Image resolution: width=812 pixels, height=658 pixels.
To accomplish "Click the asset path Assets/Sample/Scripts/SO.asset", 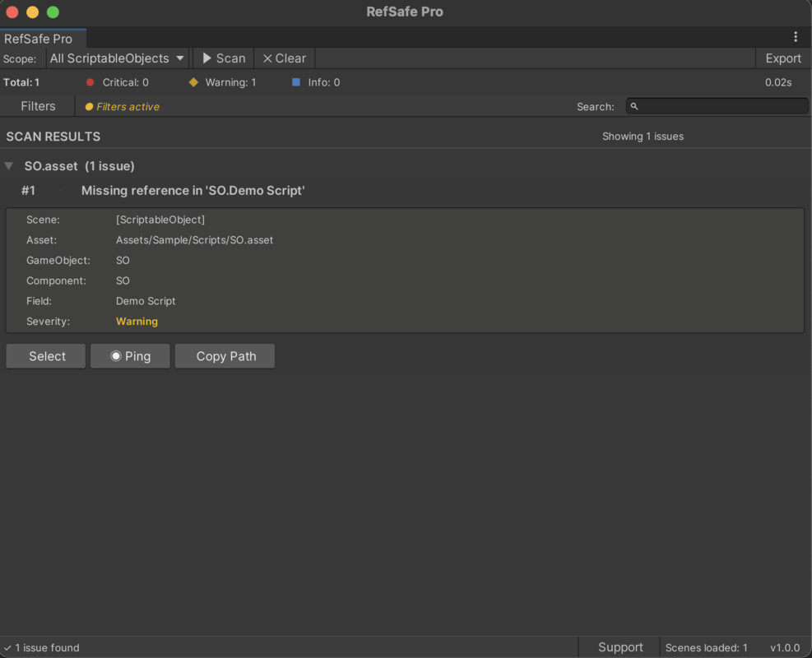I will 194,239.
